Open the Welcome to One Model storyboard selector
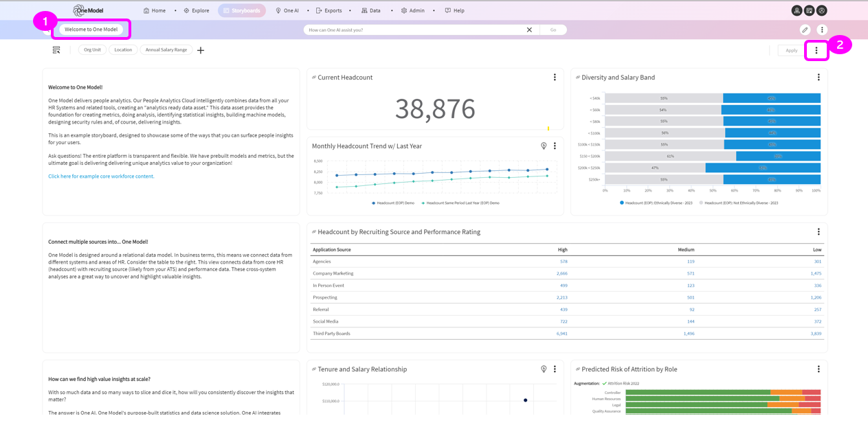This screenshot has width=868, height=427. point(91,30)
